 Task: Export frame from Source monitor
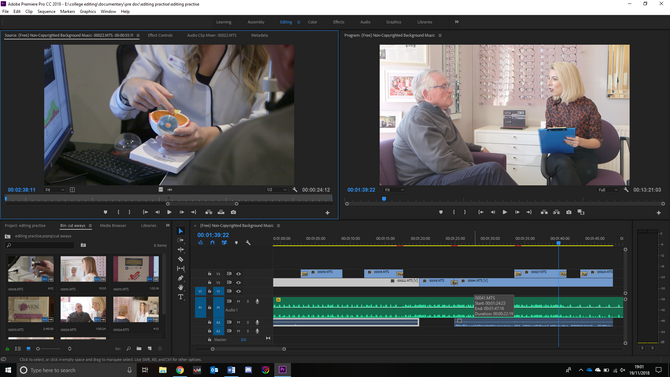pos(233,212)
